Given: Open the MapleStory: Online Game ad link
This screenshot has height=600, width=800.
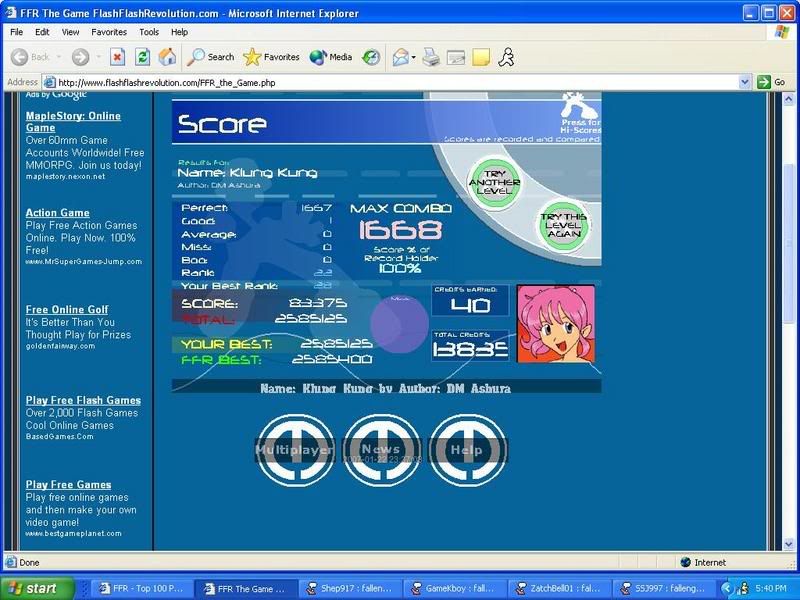Looking at the screenshot, I should click(73, 122).
